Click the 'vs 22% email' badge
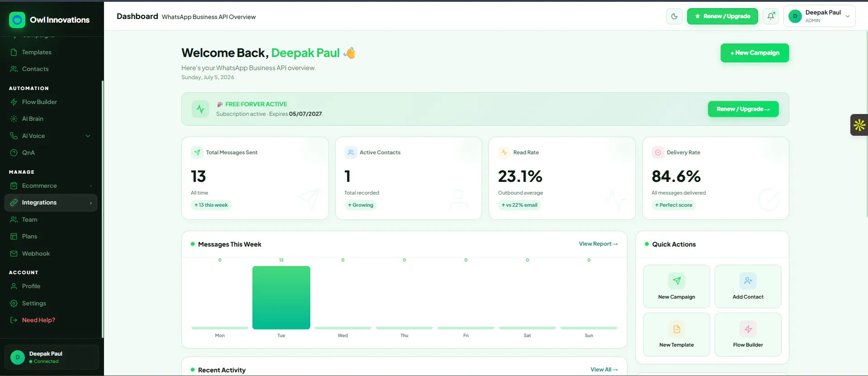This screenshot has width=868, height=376. pos(519,205)
